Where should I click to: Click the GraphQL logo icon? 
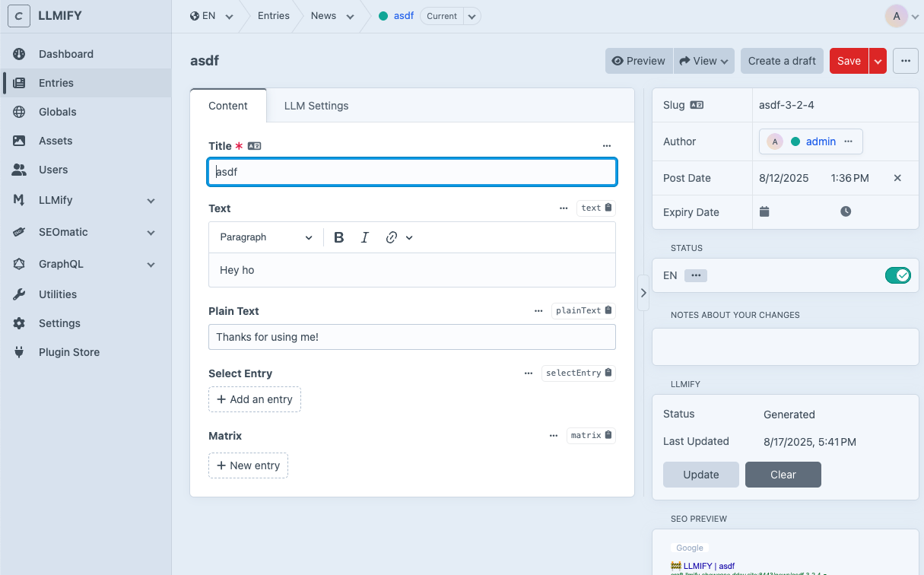19,264
